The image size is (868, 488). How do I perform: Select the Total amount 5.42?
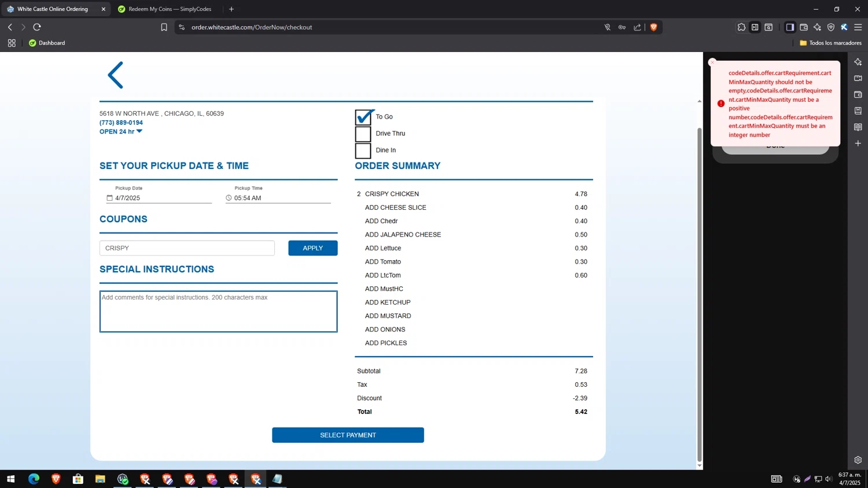pyautogui.click(x=581, y=412)
